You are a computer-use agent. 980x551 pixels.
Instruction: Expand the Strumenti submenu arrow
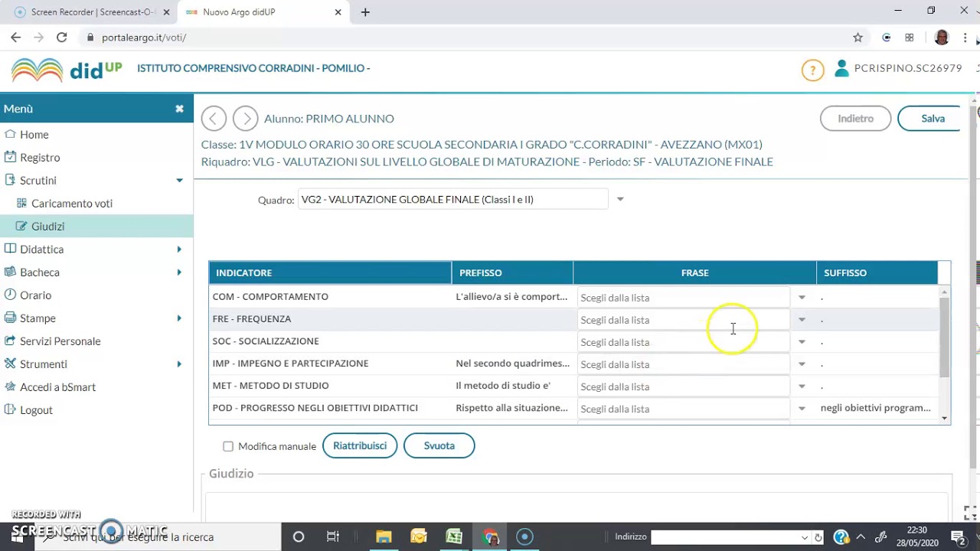coord(179,364)
